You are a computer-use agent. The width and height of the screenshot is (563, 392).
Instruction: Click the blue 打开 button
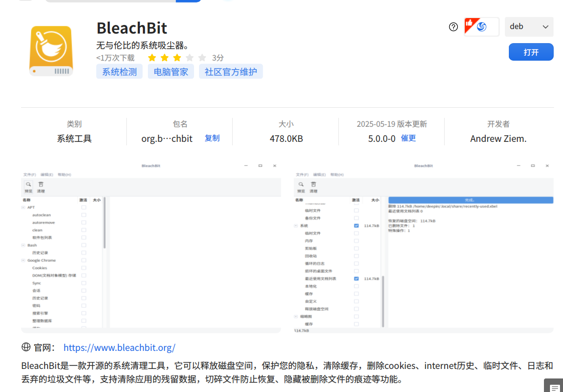coord(531,52)
